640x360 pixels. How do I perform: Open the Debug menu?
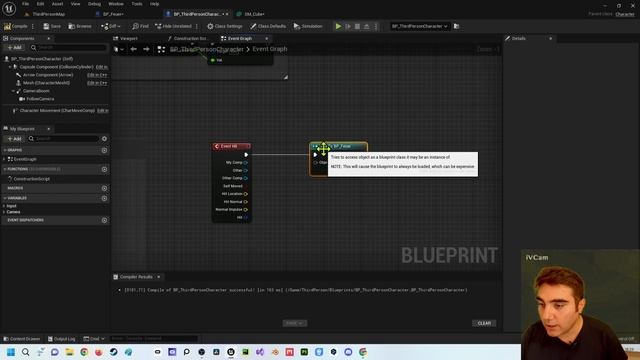pyautogui.click(x=94, y=4)
